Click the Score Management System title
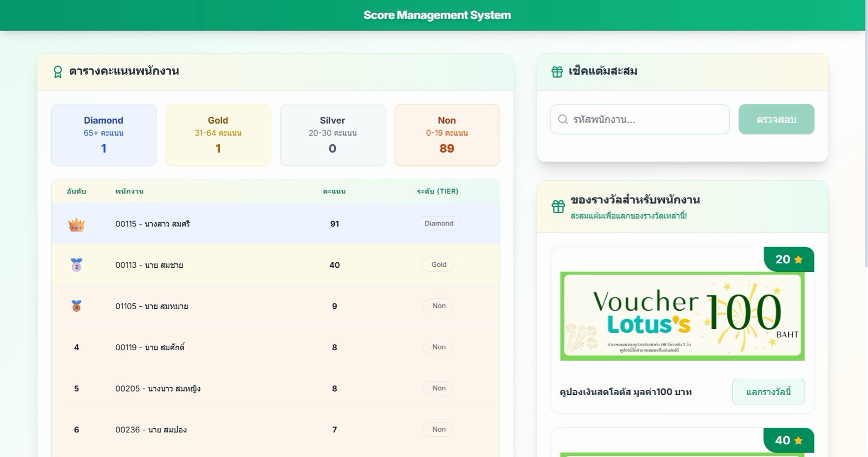868x457 pixels. coord(437,15)
